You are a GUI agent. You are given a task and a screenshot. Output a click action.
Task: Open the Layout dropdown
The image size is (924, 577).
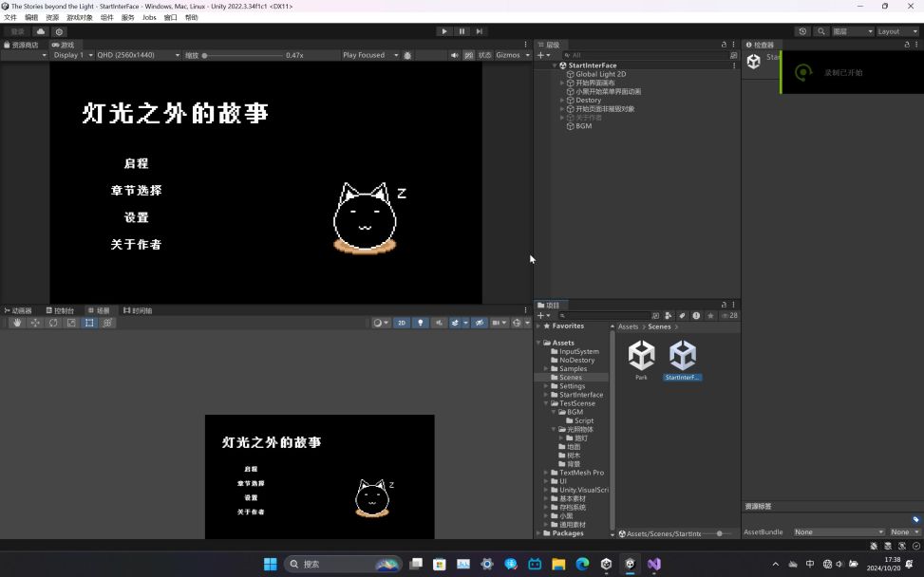tap(897, 31)
